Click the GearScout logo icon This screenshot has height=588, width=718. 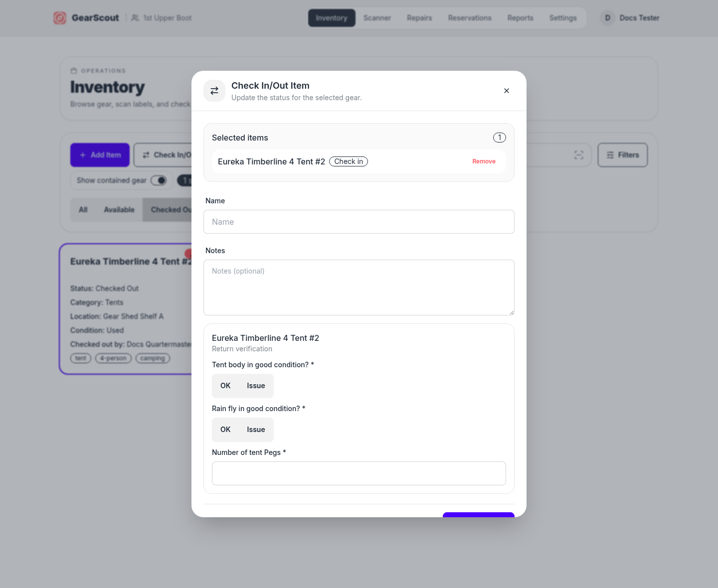[x=60, y=18]
